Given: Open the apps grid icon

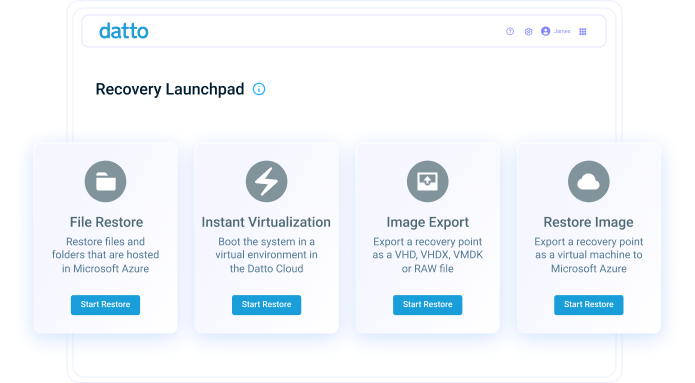Looking at the screenshot, I should pos(583,31).
